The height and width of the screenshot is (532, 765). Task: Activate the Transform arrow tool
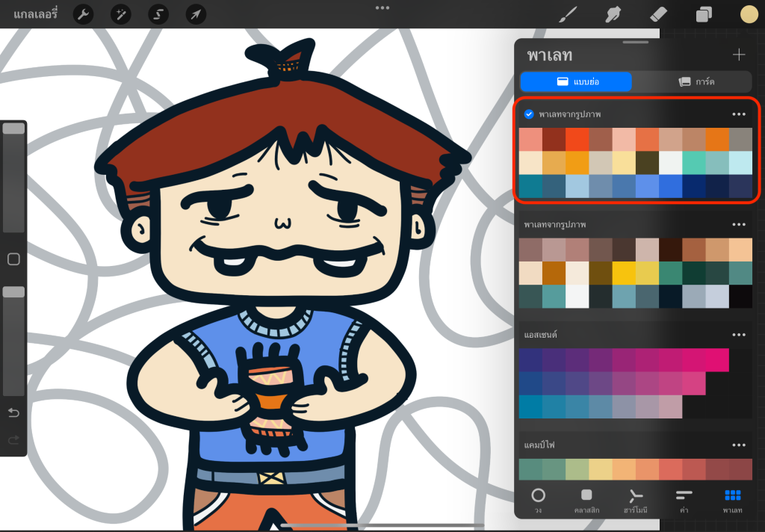click(x=195, y=14)
